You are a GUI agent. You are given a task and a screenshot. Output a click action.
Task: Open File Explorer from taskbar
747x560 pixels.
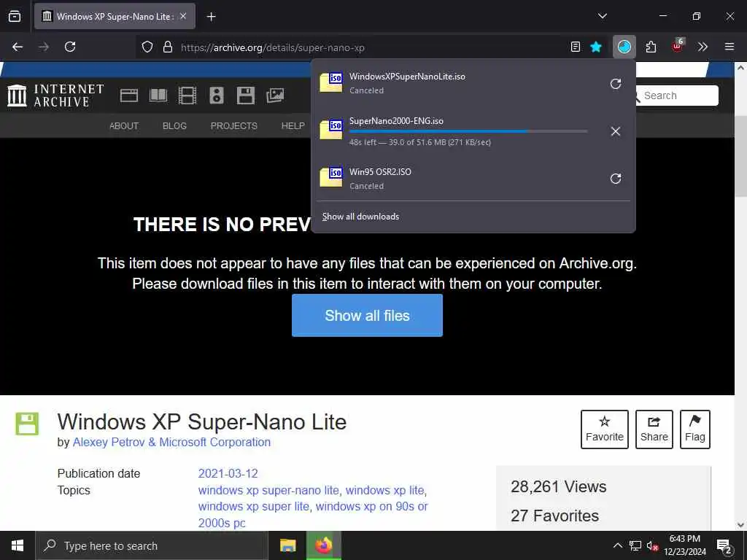287,545
